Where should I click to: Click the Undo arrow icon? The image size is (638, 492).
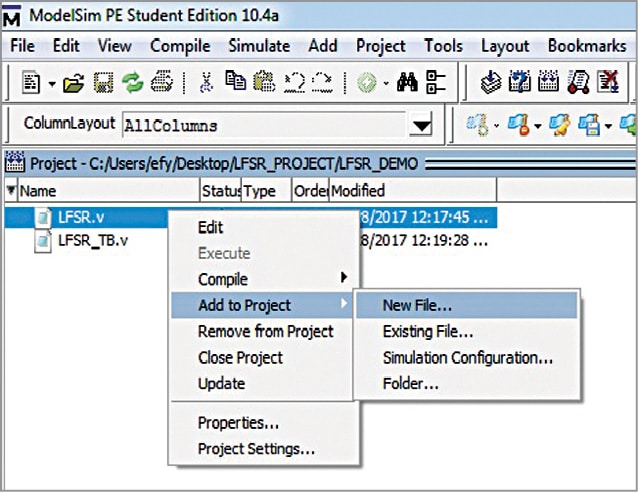point(295,84)
